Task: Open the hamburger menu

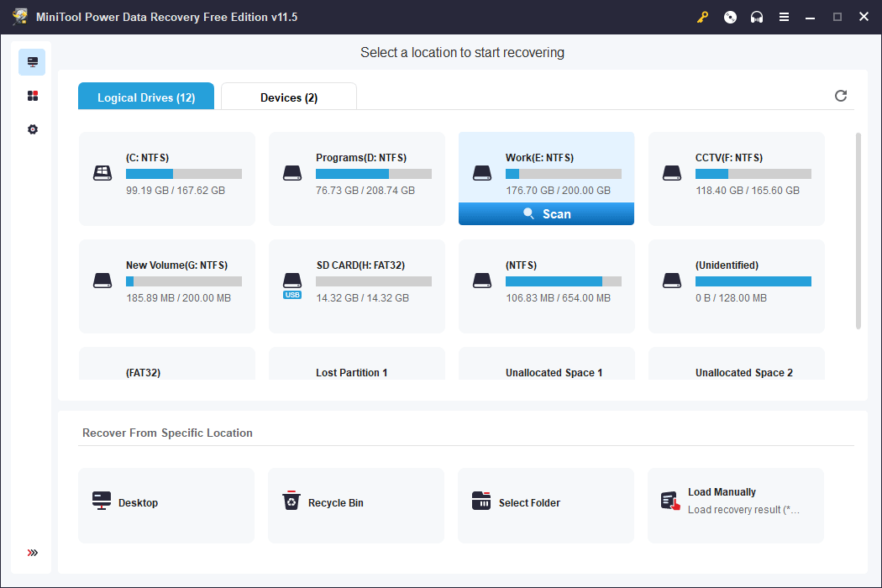Action: pyautogui.click(x=784, y=17)
